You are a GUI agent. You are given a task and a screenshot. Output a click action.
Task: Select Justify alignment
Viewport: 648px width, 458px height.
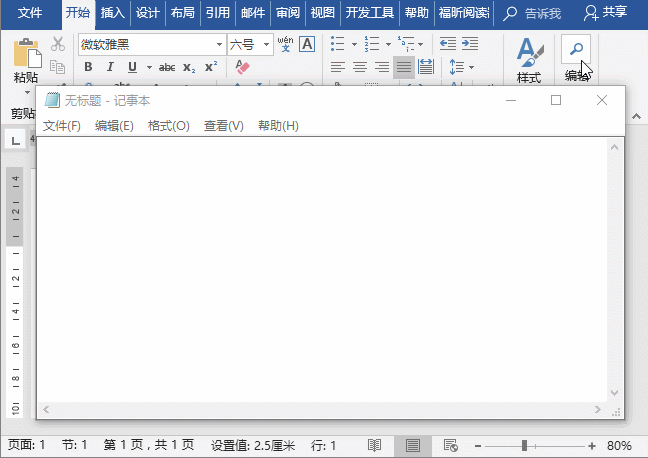pyautogui.click(x=404, y=67)
